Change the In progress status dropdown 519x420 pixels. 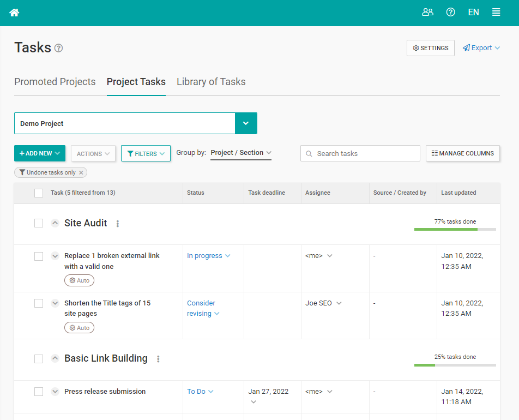tap(209, 256)
